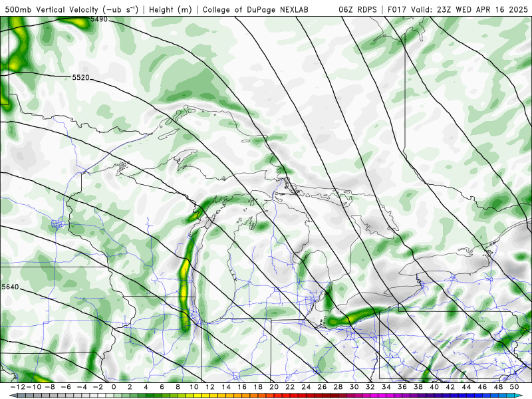This screenshot has width=532, height=399.
Task: Click the 34 value on color scale
Action: pos(386,387)
